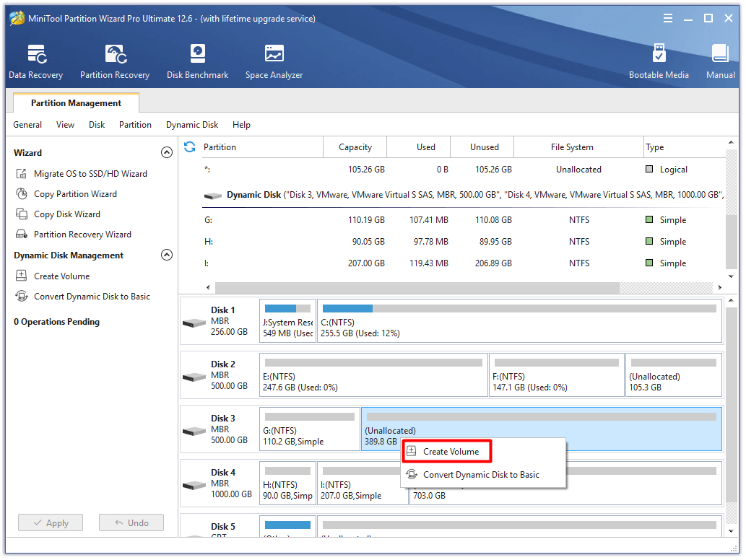This screenshot has height=560, width=746.
Task: Select the H:(NTFS) volume on Disk 4
Action: pos(288,483)
